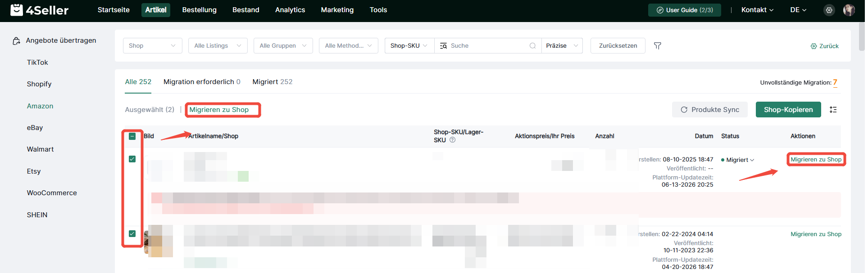Open the Bestand menu
868x273 pixels.
(x=245, y=10)
